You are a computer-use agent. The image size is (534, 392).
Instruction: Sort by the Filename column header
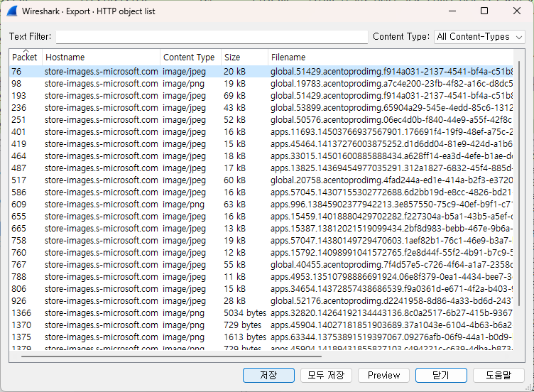391,58
